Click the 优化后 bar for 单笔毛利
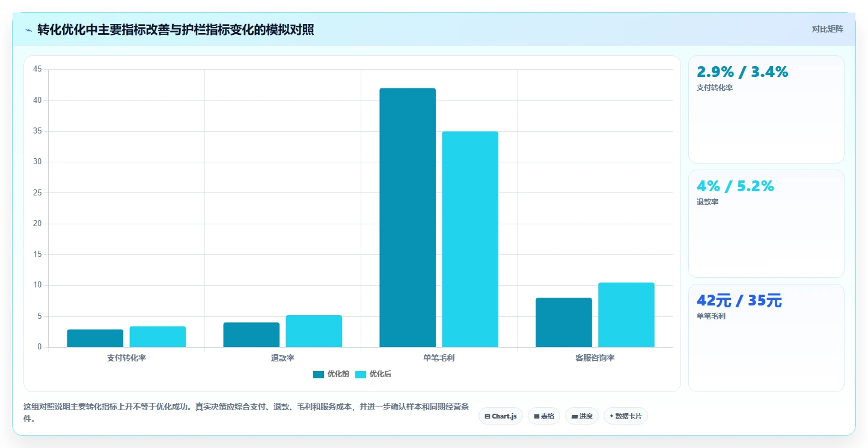This screenshot has width=868, height=448. [470, 239]
